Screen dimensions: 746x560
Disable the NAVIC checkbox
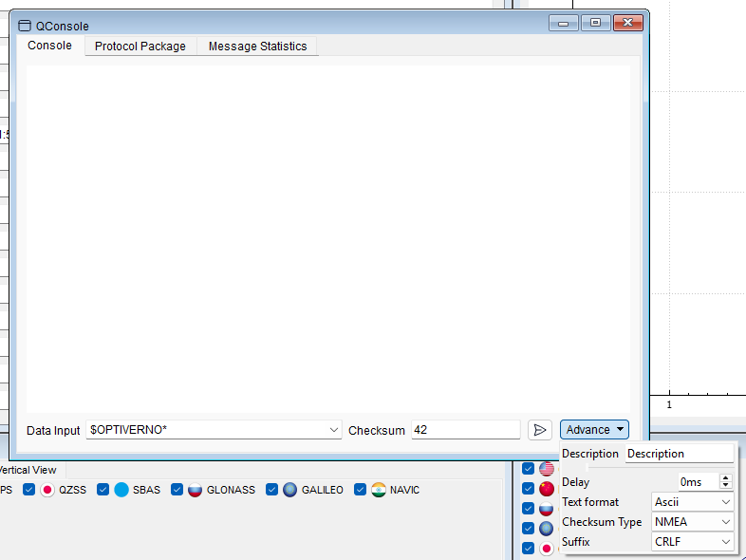361,490
